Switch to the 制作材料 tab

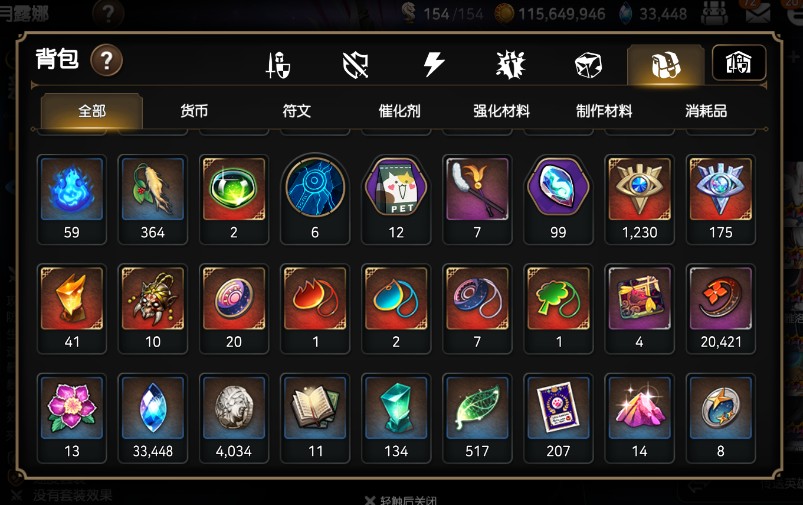(604, 111)
